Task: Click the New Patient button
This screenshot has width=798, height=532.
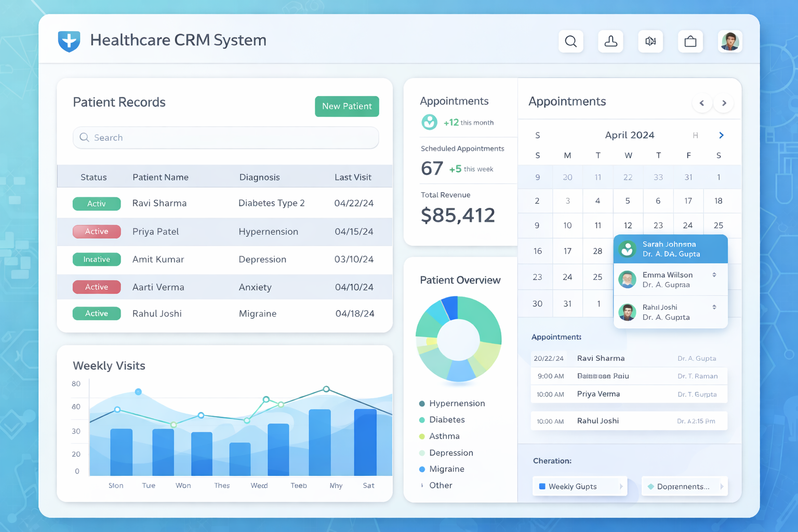Action: click(347, 106)
